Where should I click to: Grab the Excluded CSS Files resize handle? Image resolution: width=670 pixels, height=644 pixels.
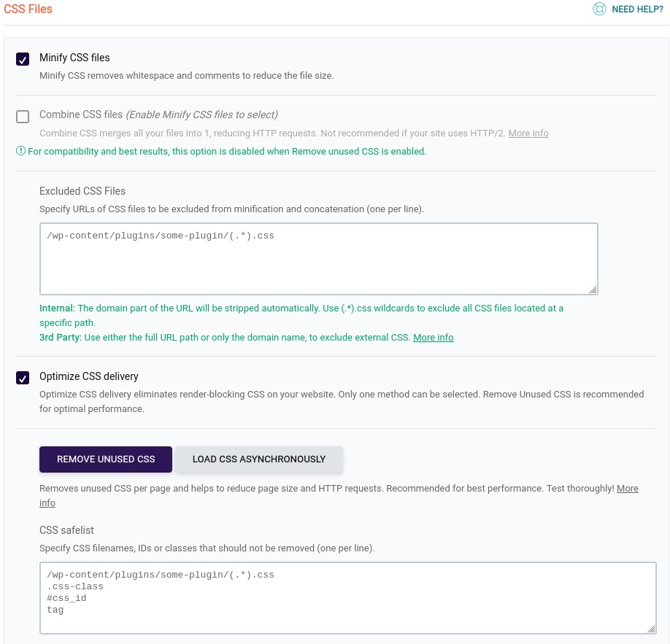click(593, 290)
